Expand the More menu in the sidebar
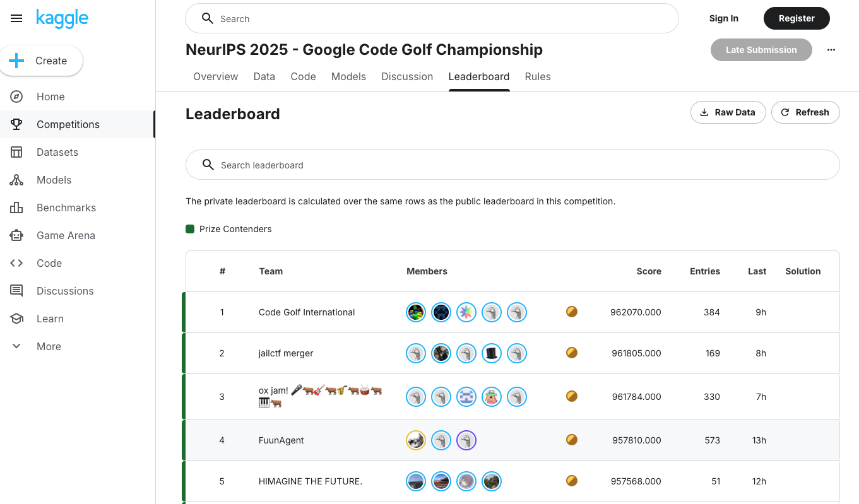The width and height of the screenshot is (859, 504). pyautogui.click(x=49, y=346)
